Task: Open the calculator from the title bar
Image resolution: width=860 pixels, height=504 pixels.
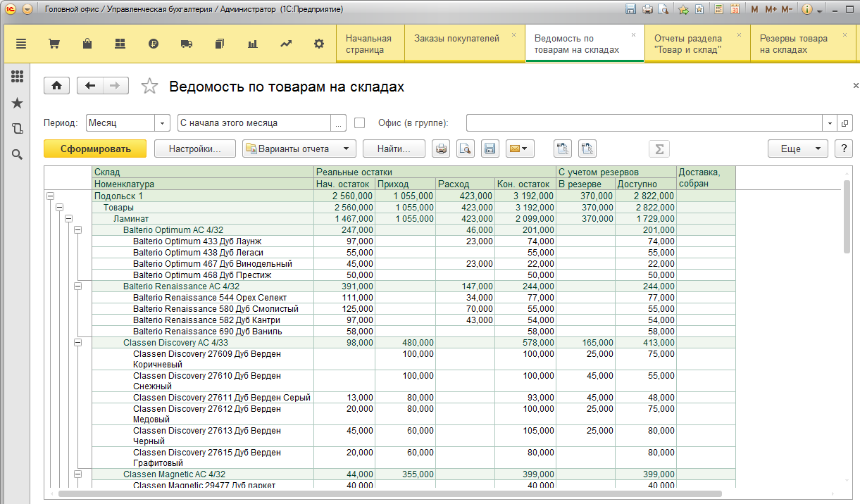Action: (x=718, y=10)
